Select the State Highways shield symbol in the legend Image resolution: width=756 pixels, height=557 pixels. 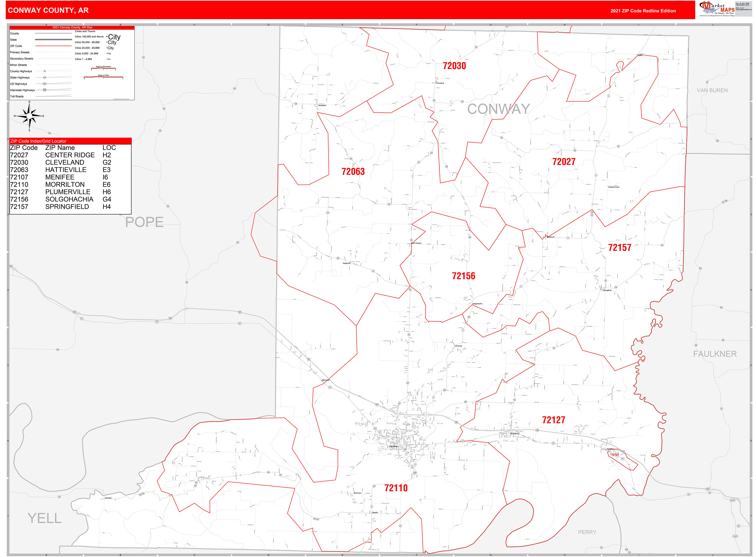click(x=45, y=78)
